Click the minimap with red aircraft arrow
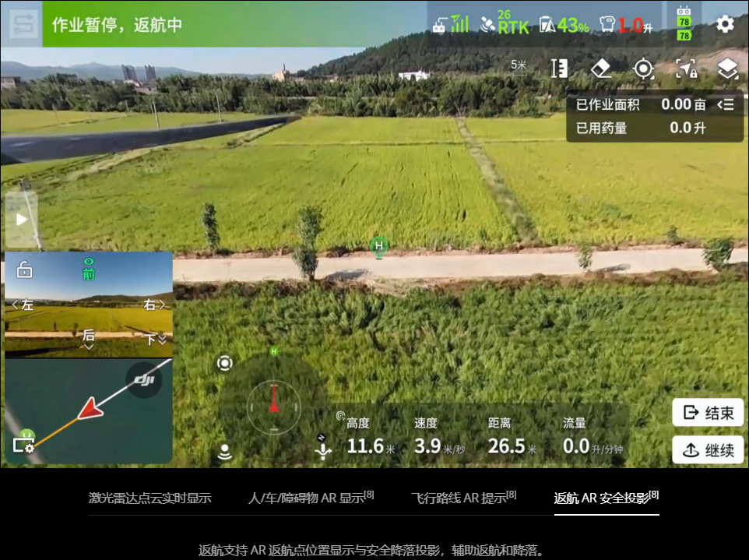The height and width of the screenshot is (560, 749). pos(89,411)
